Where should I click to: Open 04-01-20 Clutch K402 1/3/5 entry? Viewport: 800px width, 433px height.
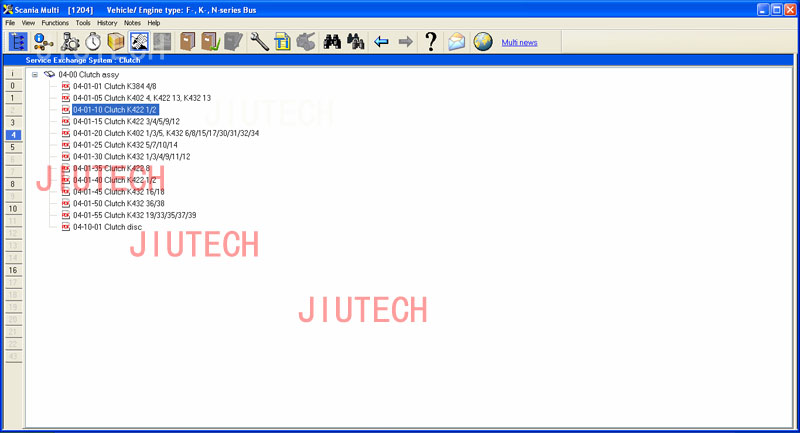pos(166,133)
